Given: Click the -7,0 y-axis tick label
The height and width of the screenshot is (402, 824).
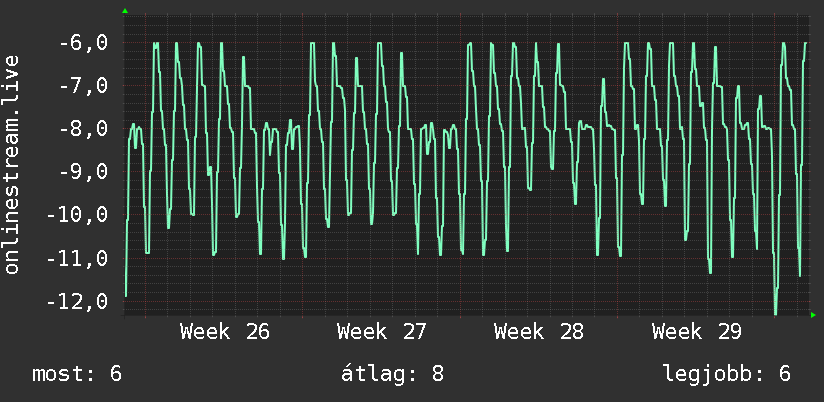Looking at the screenshot, I should tap(84, 86).
